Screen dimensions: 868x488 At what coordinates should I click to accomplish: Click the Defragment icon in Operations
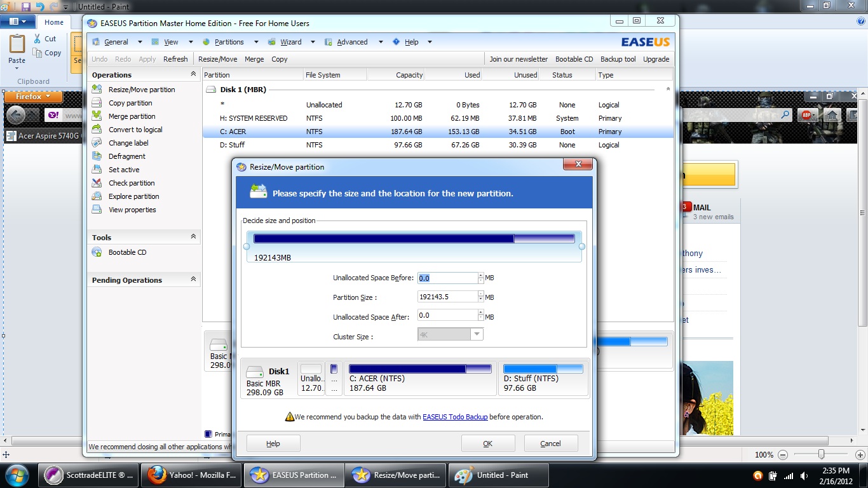(97, 156)
